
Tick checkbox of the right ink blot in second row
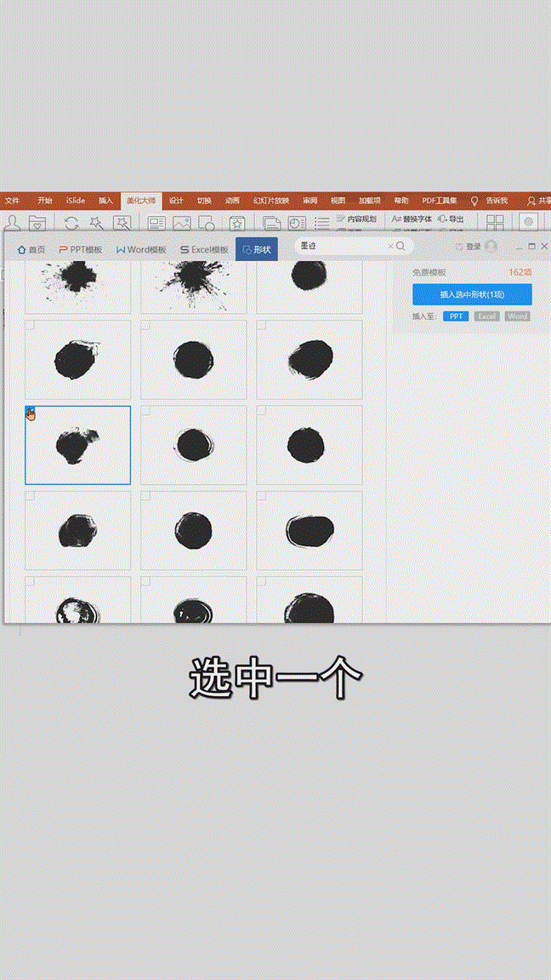pyautogui.click(x=262, y=326)
